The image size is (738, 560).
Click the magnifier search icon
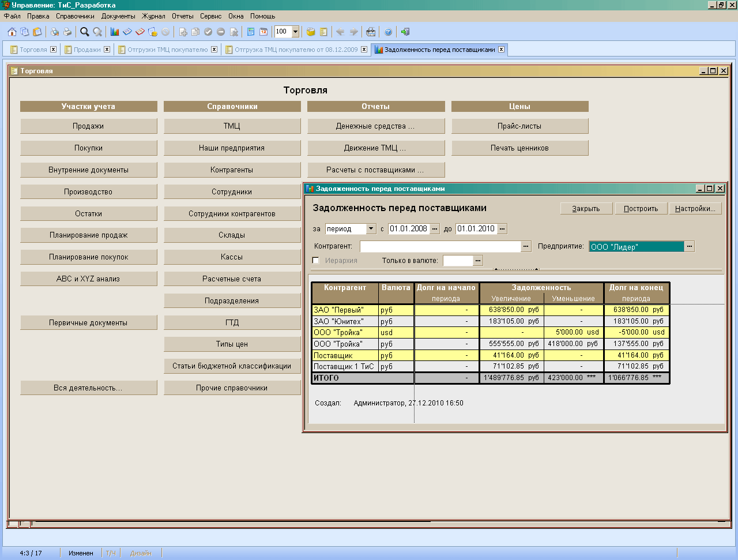pyautogui.click(x=85, y=32)
